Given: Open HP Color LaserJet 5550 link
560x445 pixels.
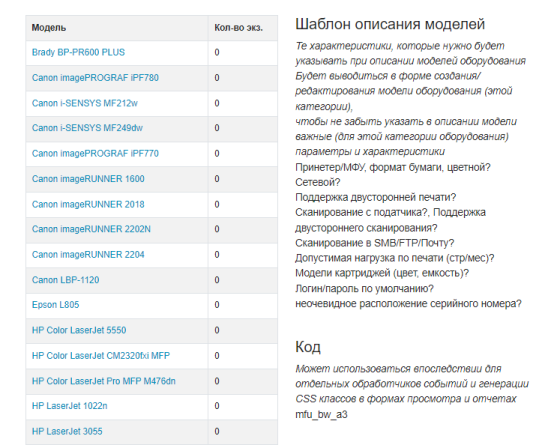Looking at the screenshot, I should [79, 330].
